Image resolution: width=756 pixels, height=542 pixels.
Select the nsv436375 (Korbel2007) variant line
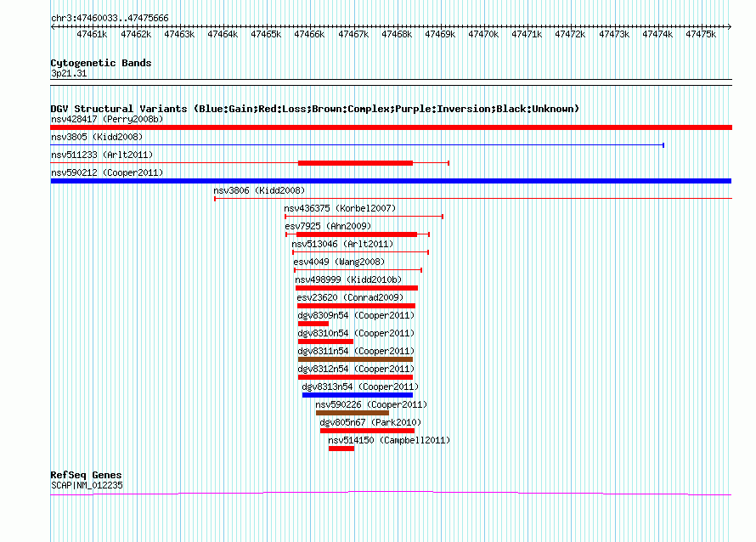(x=364, y=217)
